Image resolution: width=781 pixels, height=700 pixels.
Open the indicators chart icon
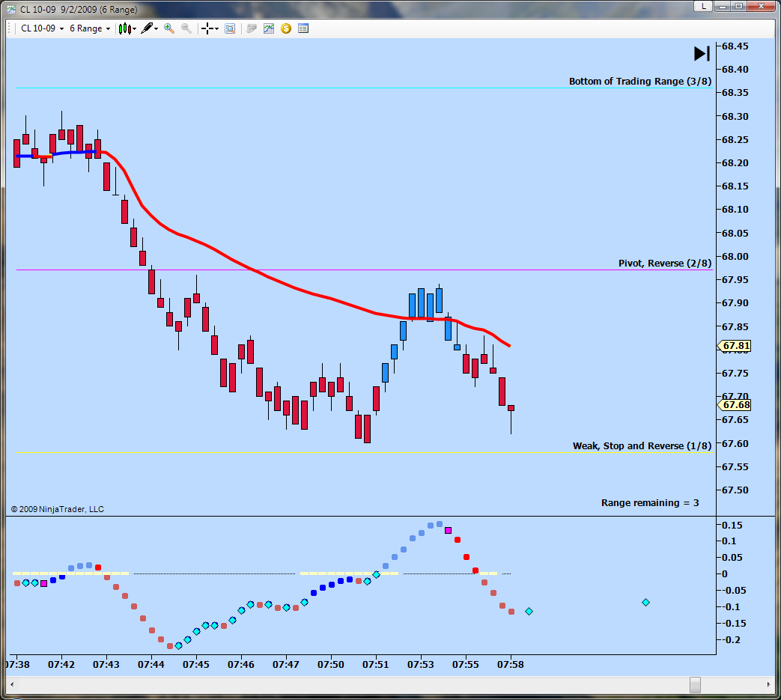click(269, 28)
